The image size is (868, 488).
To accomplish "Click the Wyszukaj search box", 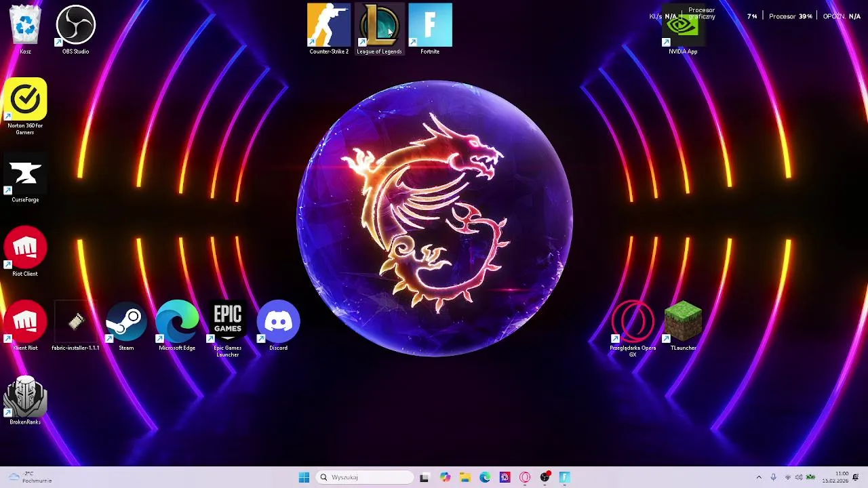I will point(365,477).
